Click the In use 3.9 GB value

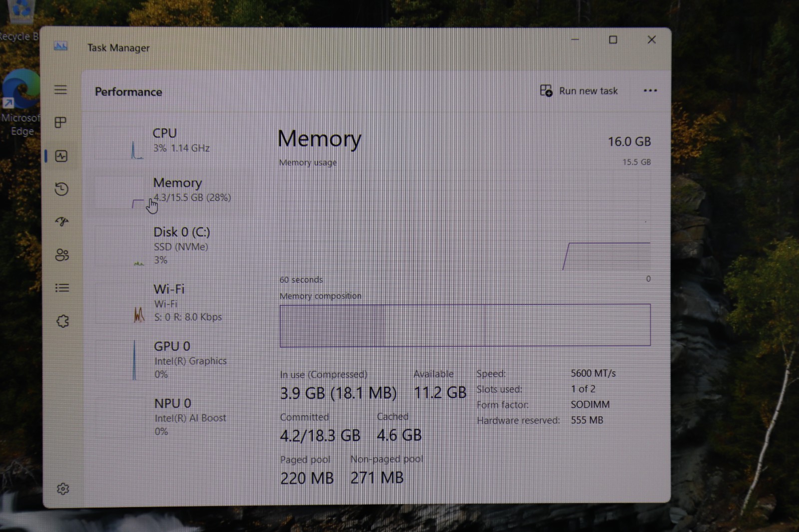tap(338, 393)
